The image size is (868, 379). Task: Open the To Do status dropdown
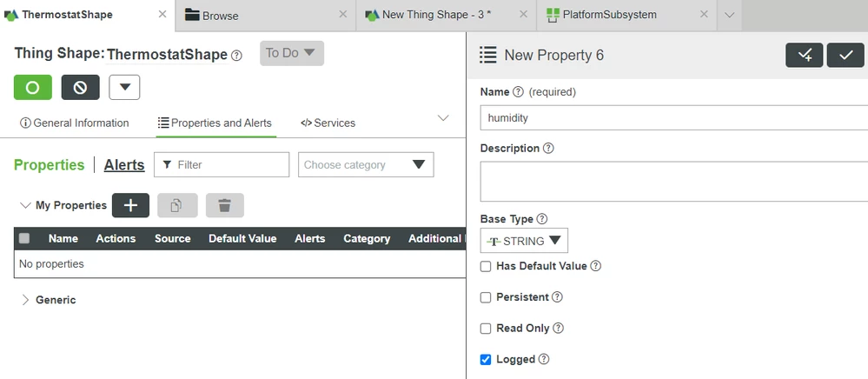(292, 53)
